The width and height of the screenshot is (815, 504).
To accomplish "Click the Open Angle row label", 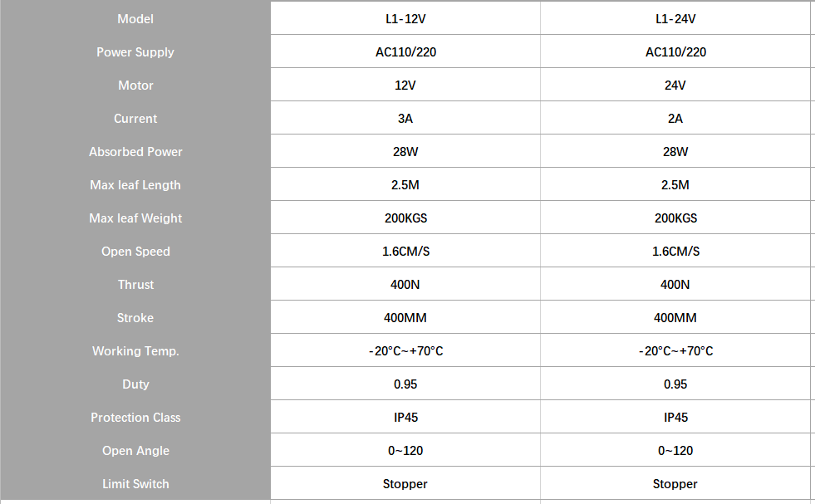I will coord(135,451).
